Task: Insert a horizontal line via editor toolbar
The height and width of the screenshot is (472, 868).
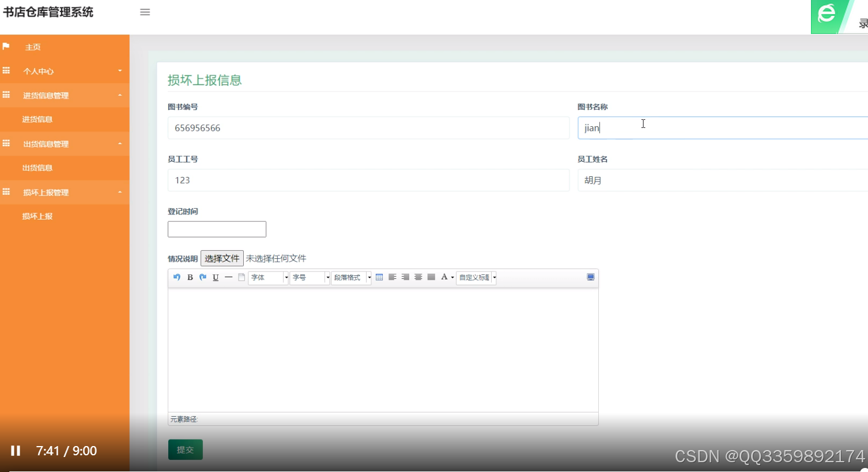Action: (x=229, y=277)
